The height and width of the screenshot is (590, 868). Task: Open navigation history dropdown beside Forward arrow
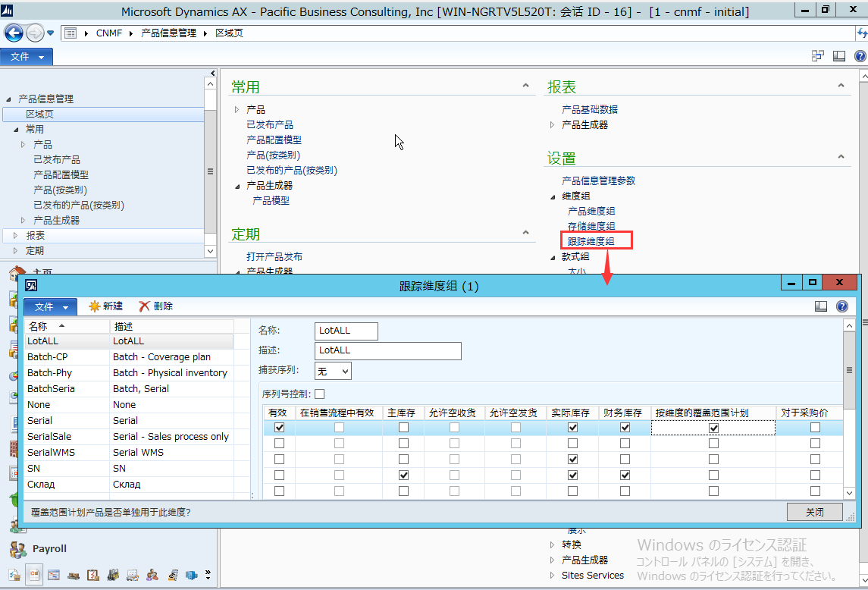[50, 33]
